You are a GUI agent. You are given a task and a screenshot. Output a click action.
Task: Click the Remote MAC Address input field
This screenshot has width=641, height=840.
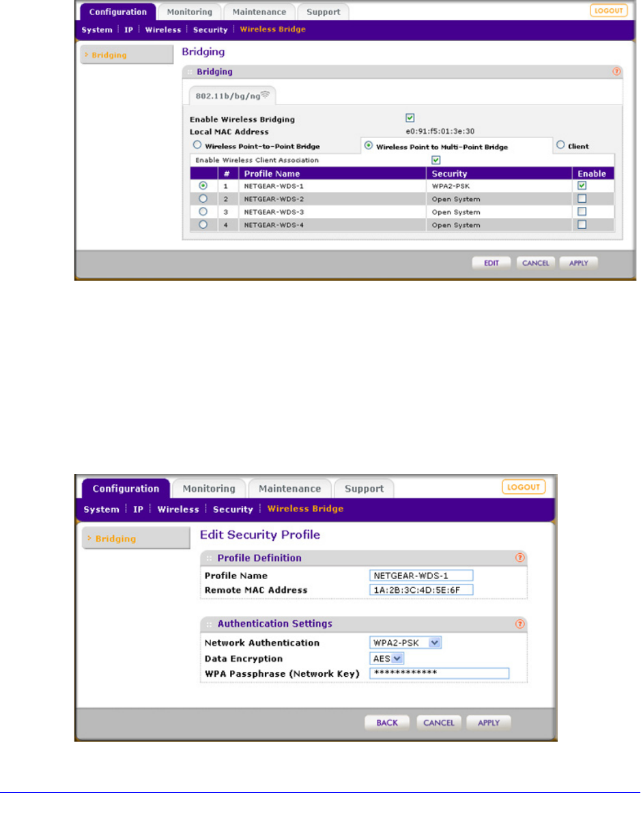pyautogui.click(x=421, y=590)
